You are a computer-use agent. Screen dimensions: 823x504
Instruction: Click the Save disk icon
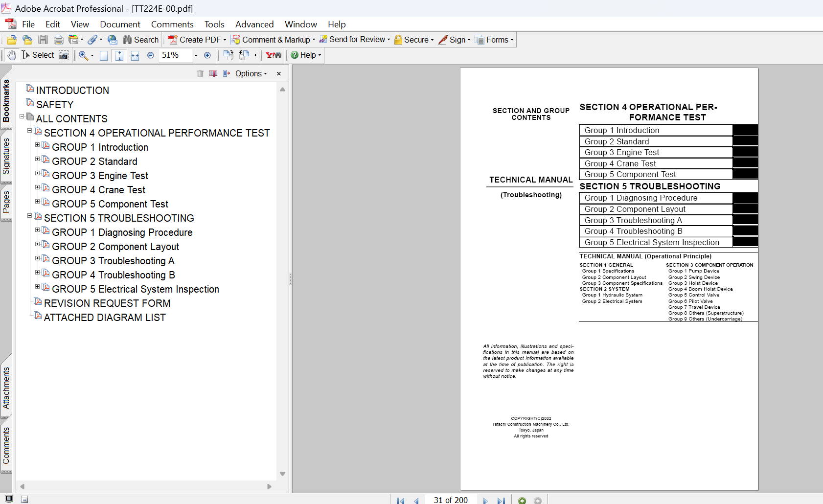click(x=43, y=40)
